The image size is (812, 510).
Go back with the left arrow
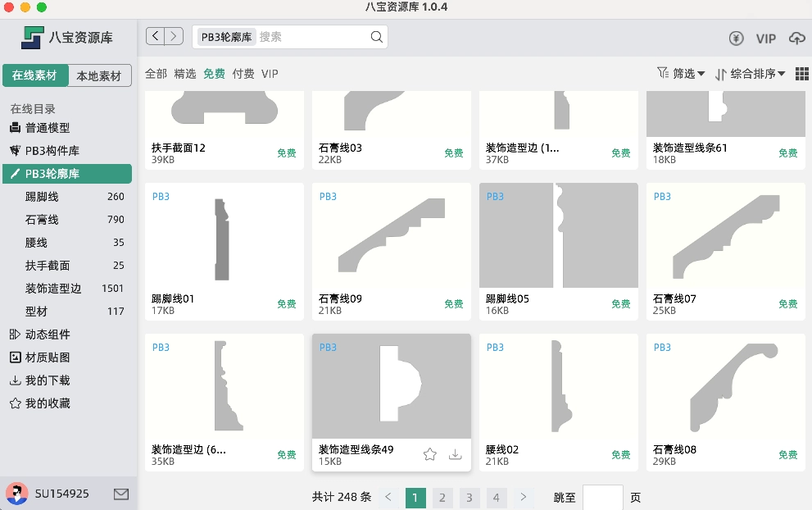[x=156, y=36]
